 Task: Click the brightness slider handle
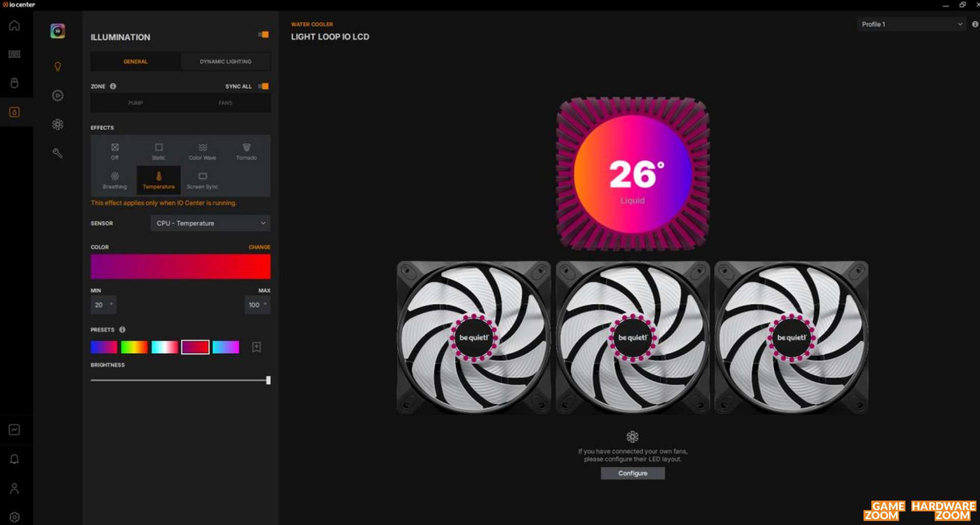click(268, 380)
